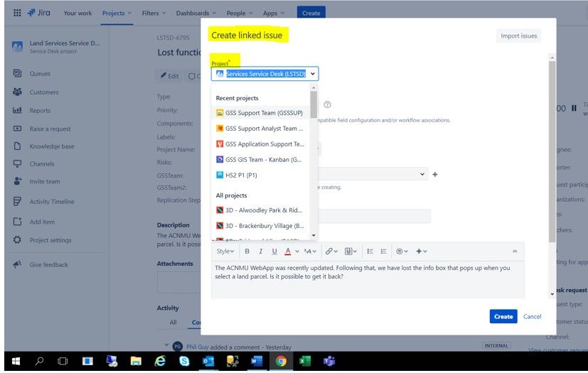The image size is (588, 373).
Task: Open Chrome from the taskbar
Action: click(x=281, y=361)
